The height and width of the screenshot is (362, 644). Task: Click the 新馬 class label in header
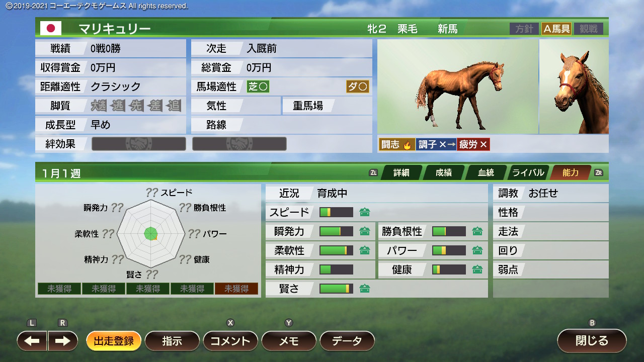coord(448,29)
